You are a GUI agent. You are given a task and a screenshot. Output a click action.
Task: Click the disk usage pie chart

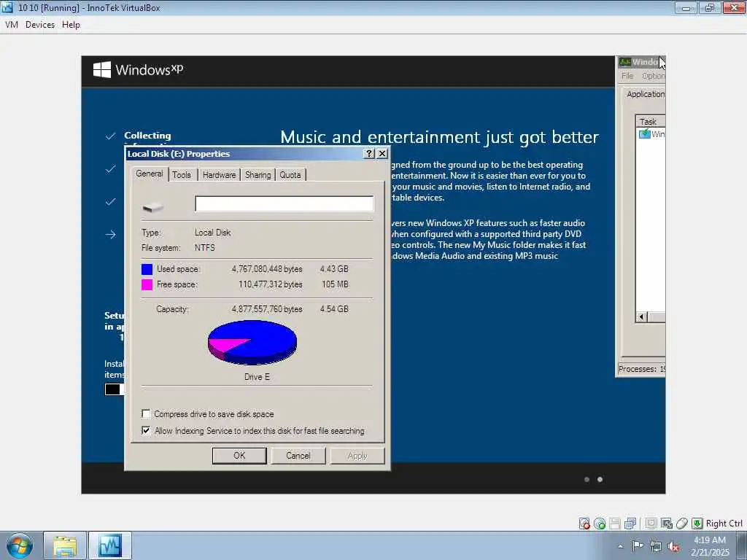point(252,342)
